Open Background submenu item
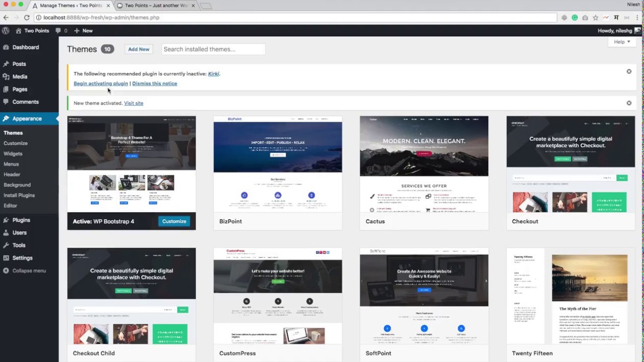 pos(17,185)
